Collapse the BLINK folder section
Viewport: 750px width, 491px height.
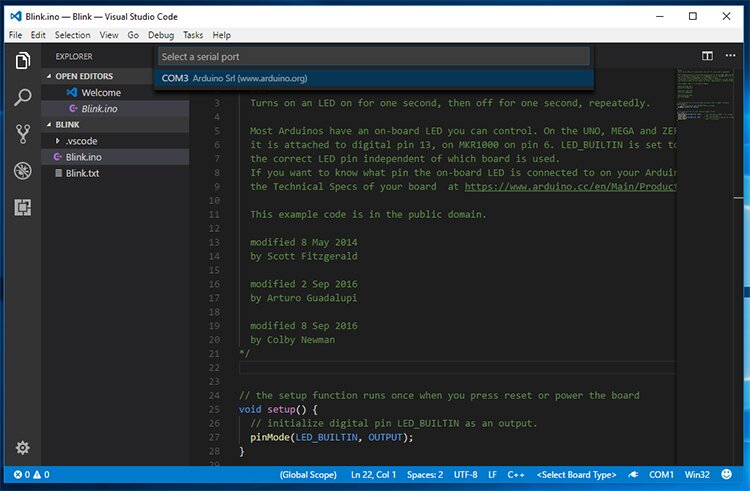point(49,124)
